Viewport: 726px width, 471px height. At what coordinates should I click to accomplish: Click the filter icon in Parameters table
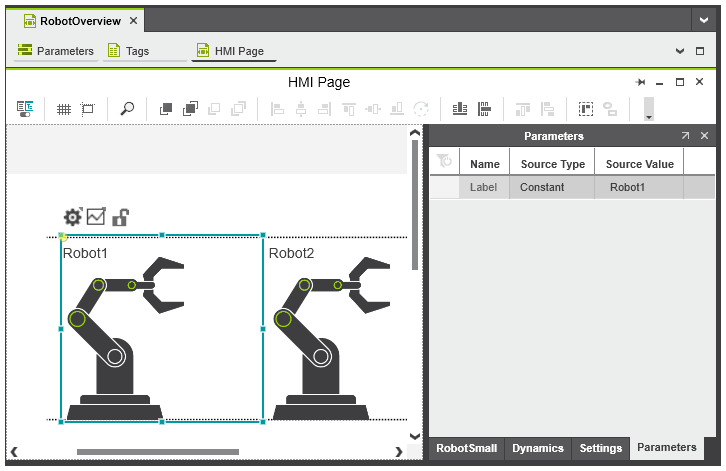[445, 161]
